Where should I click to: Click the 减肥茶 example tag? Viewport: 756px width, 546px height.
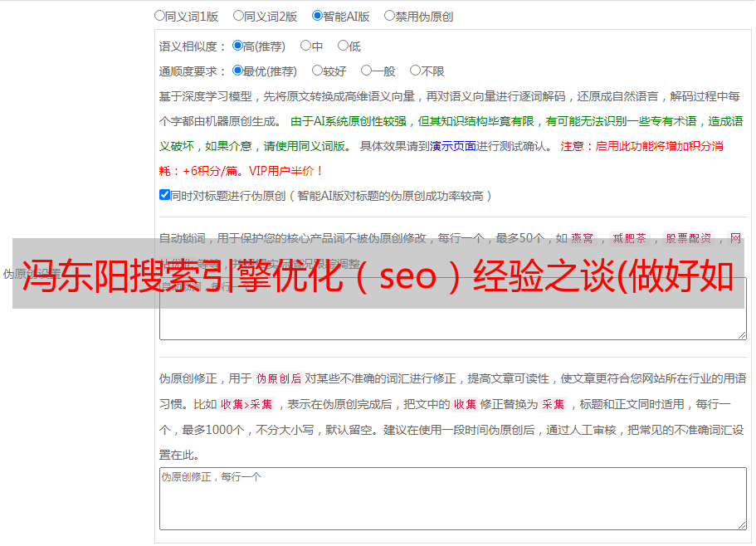coord(629,238)
